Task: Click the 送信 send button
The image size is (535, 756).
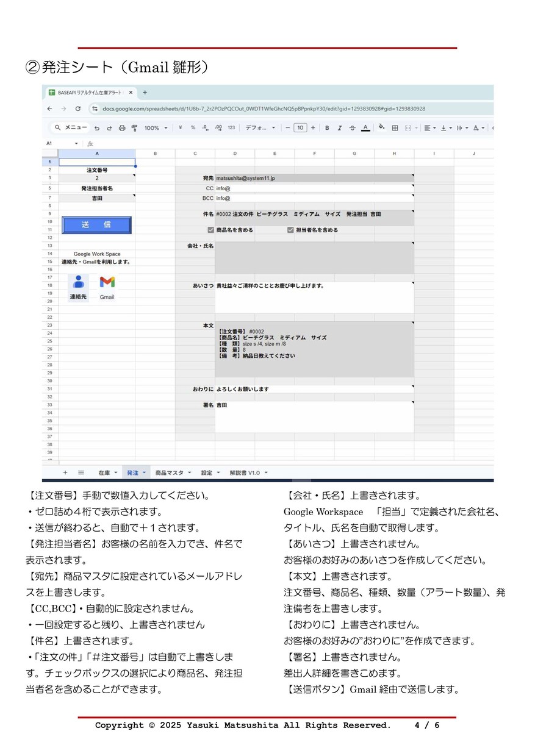Action: [96, 225]
